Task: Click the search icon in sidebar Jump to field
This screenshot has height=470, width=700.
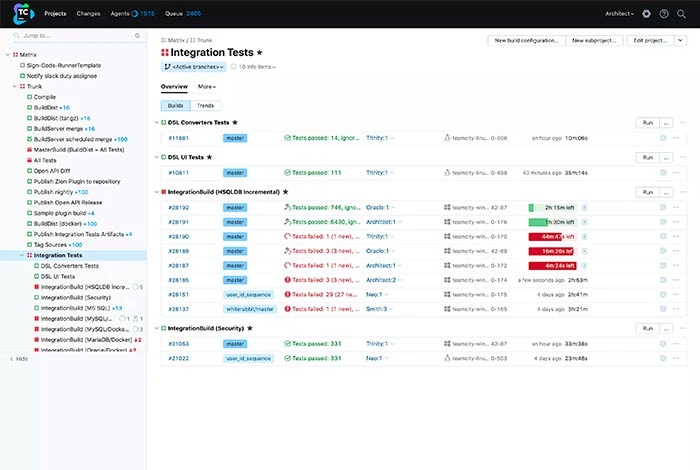Action: click(x=17, y=36)
